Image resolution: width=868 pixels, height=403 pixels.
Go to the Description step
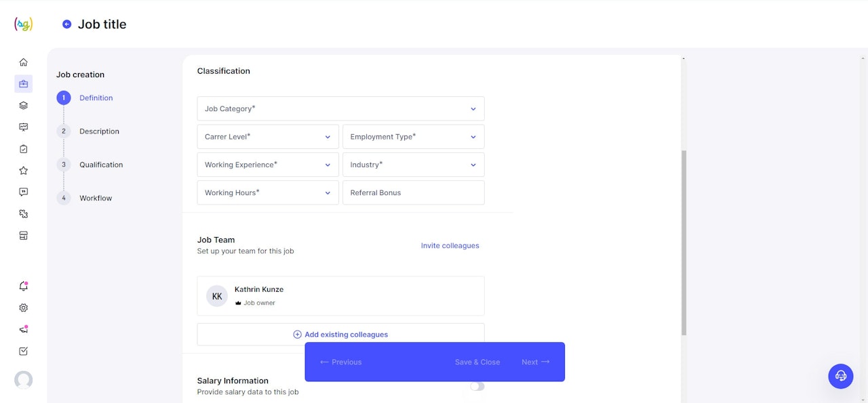[99, 131]
